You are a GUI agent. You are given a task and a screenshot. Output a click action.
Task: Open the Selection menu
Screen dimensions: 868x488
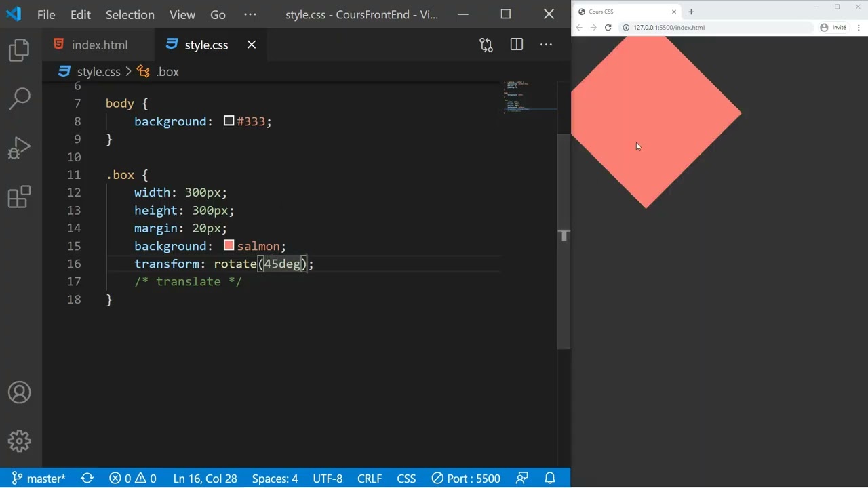(130, 14)
